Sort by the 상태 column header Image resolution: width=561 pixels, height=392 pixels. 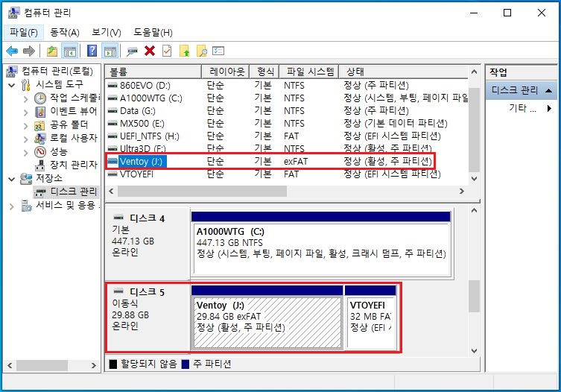403,72
